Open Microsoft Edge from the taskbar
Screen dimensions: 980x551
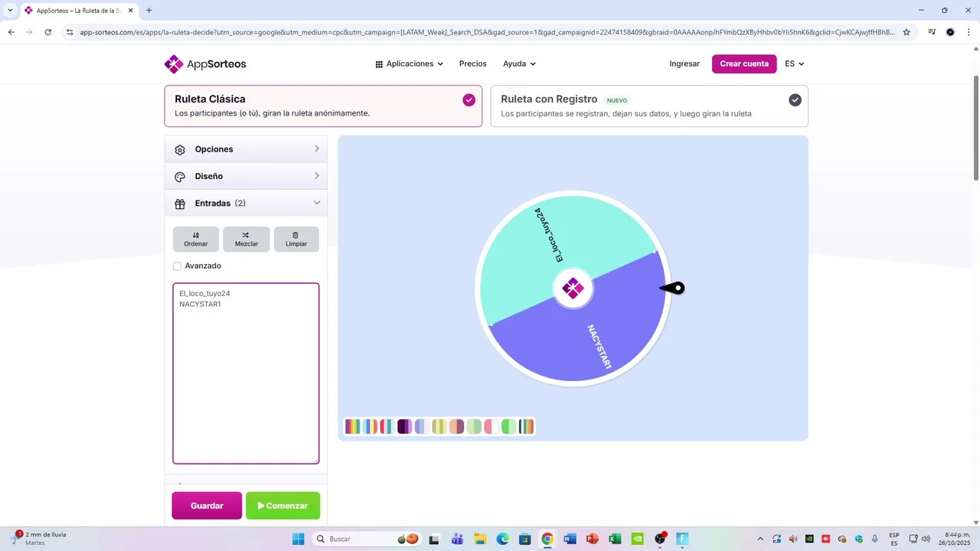502,539
